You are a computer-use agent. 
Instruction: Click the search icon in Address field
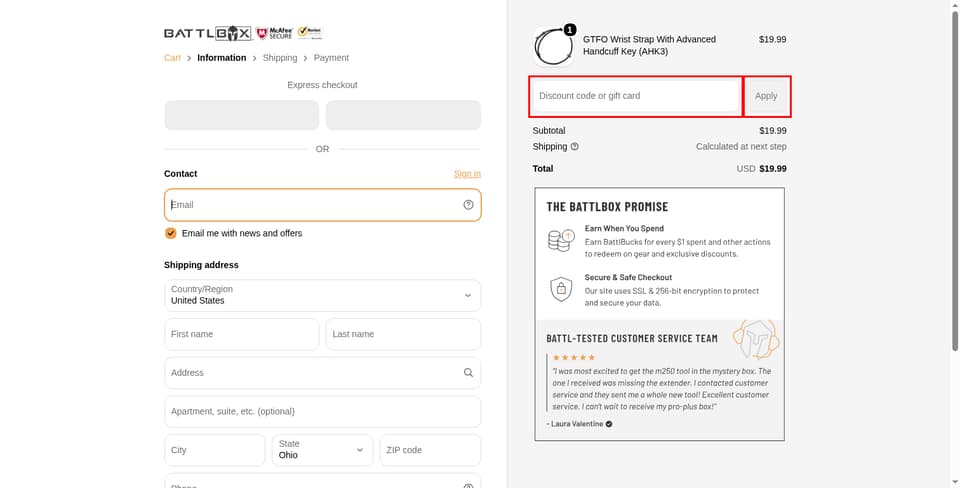(x=468, y=372)
